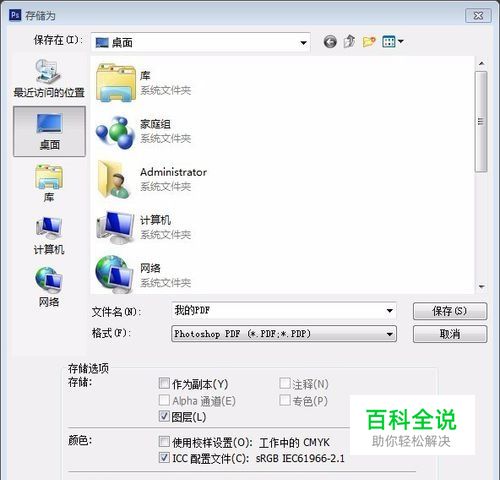This screenshot has width=500, height=480.
Task: Open 最近访问的位置 in the sidebar
Action: tap(49, 79)
